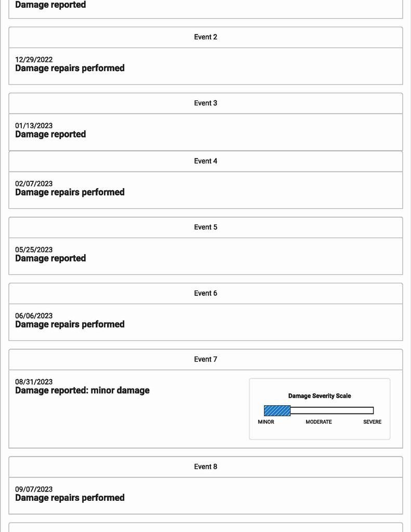This screenshot has width=411, height=532.
Task: Click the 06/06/2023 date
Action: pos(34,316)
